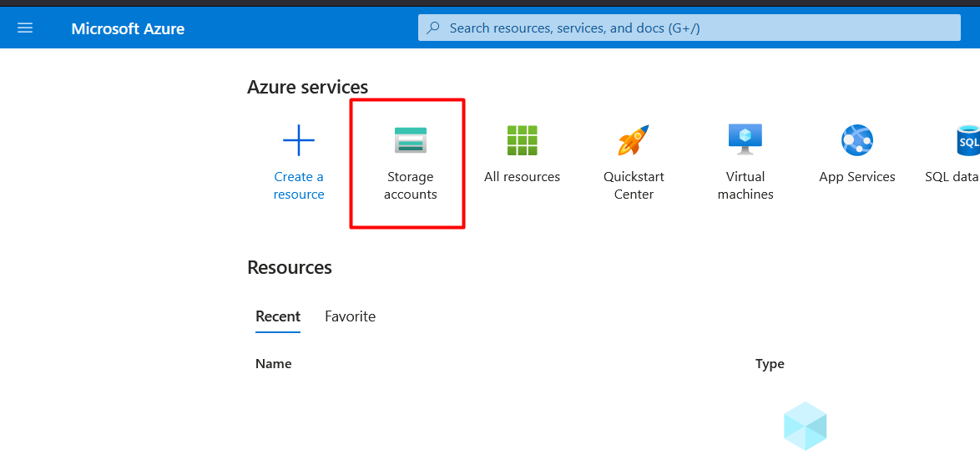
Task: Click the Resources heading
Action: click(290, 267)
